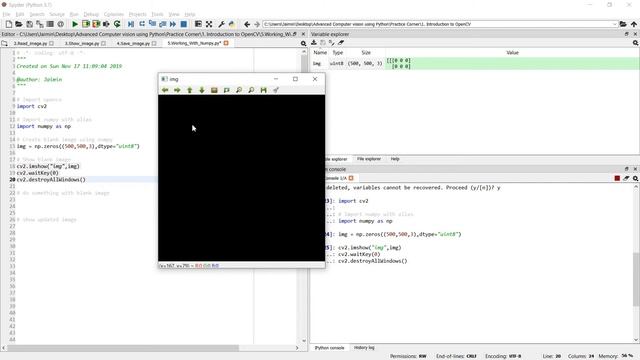The height and width of the screenshot is (360, 640).
Task: Click the Maximize current pane icon
Action: 198,24
